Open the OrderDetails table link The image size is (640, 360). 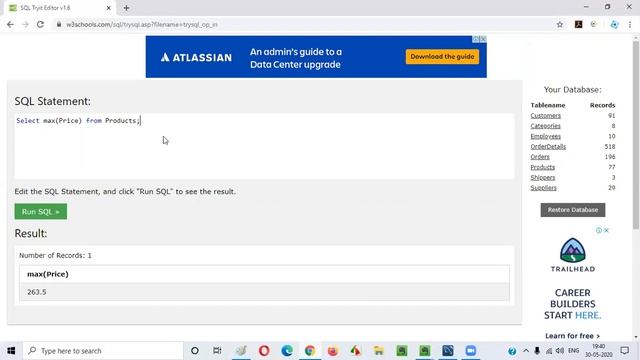click(x=548, y=146)
